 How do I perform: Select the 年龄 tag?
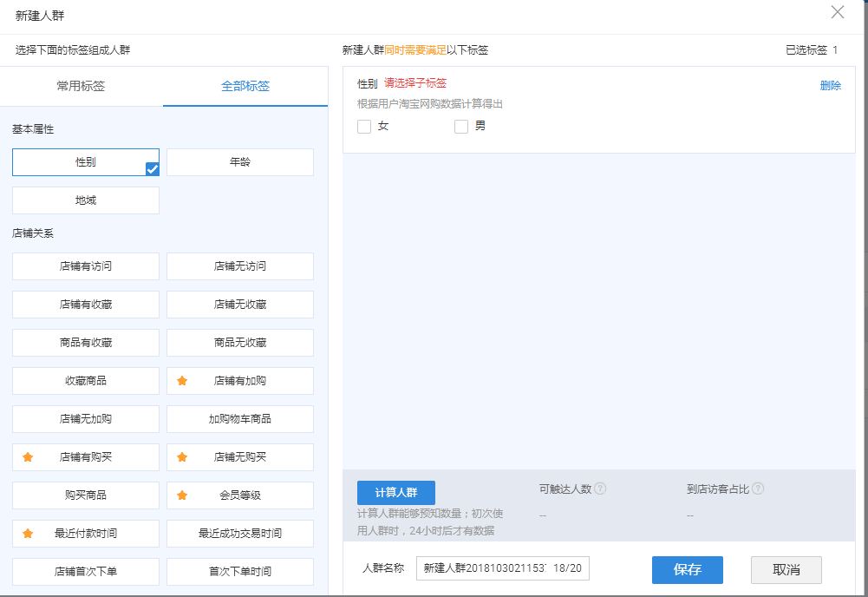click(240, 162)
